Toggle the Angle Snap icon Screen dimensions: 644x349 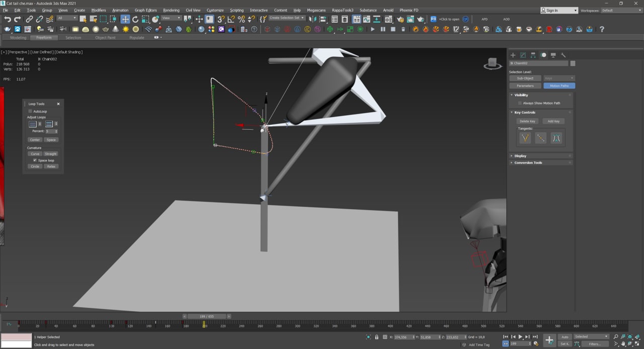(x=231, y=19)
